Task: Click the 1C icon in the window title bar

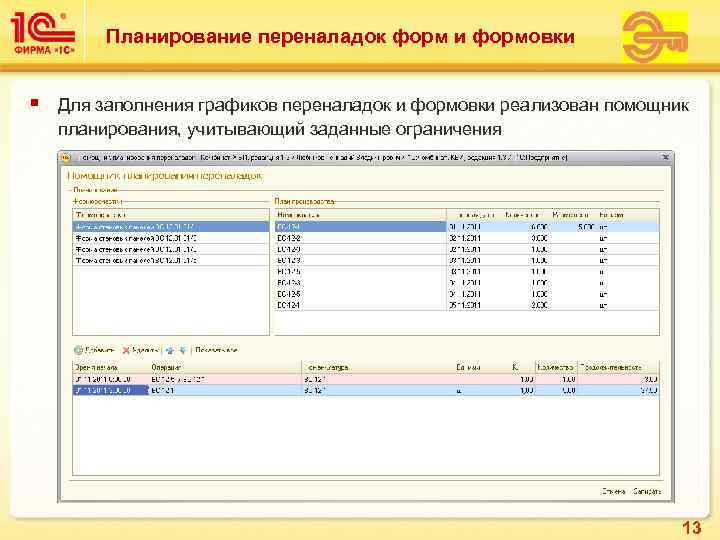Action: point(67,158)
